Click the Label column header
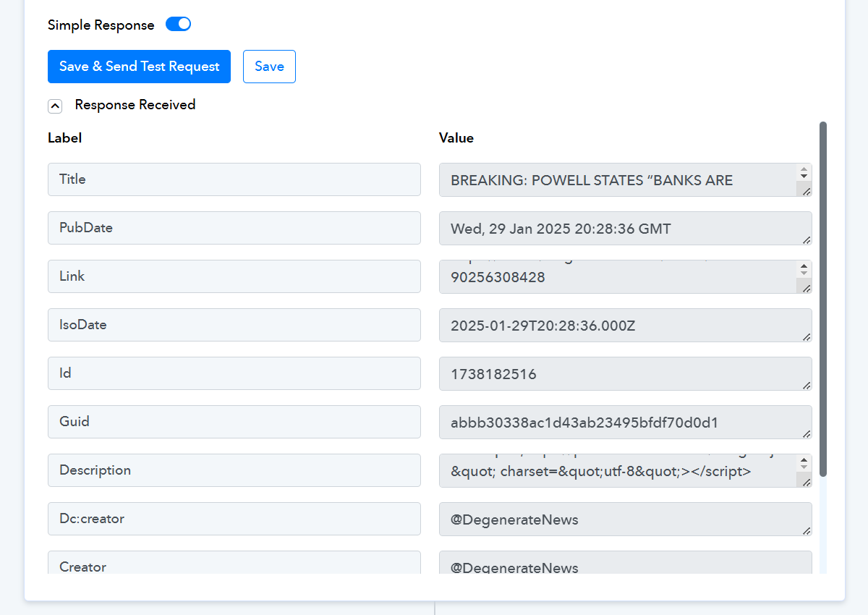 click(x=64, y=138)
